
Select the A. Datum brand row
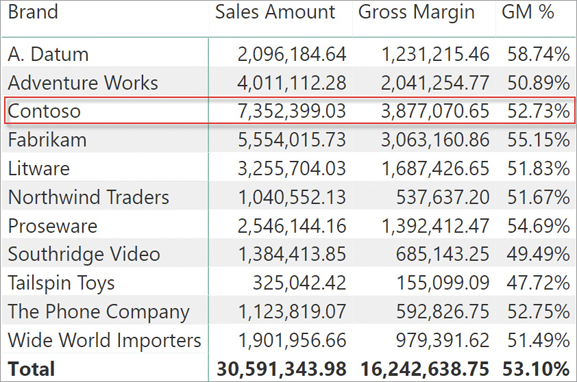(289, 54)
